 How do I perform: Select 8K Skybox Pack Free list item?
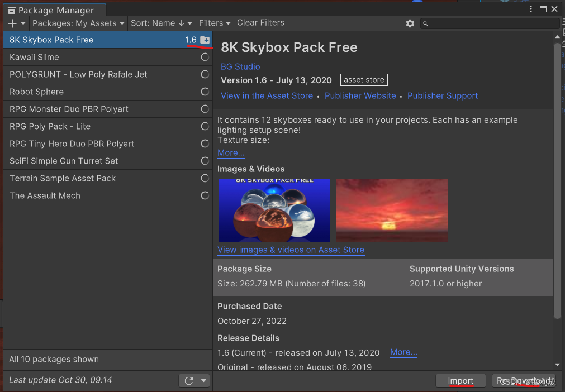pyautogui.click(x=107, y=40)
